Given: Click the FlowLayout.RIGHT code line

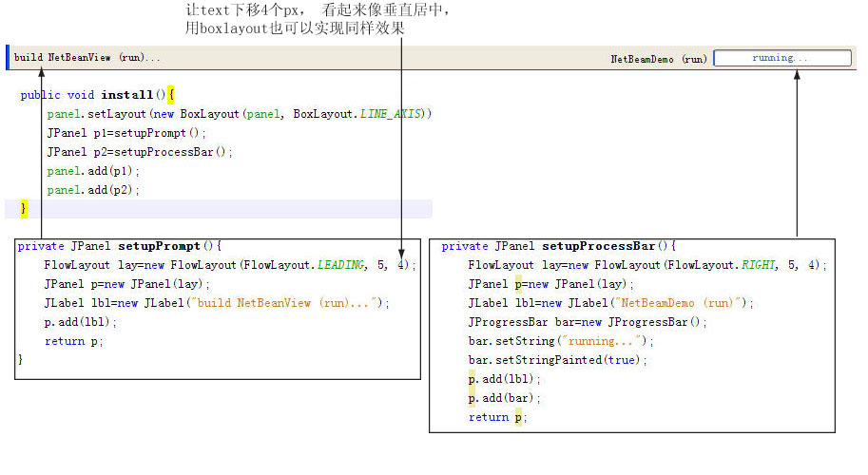Looking at the screenshot, I should [647, 265].
